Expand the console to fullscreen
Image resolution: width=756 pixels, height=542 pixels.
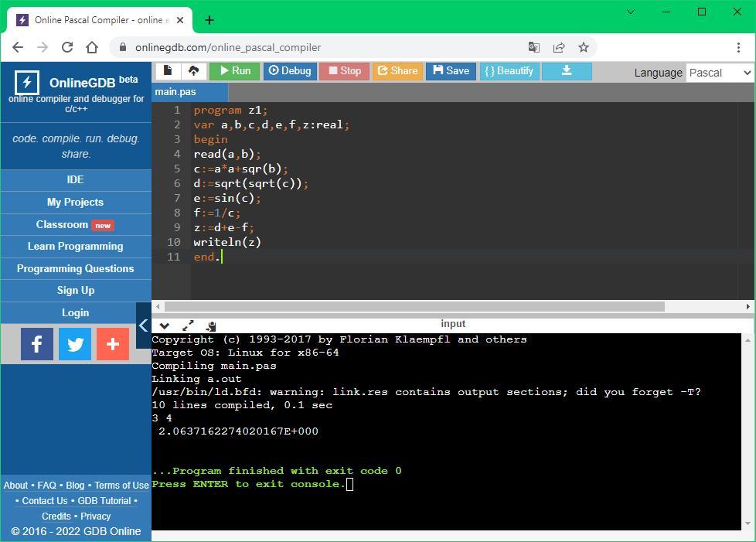click(x=188, y=326)
